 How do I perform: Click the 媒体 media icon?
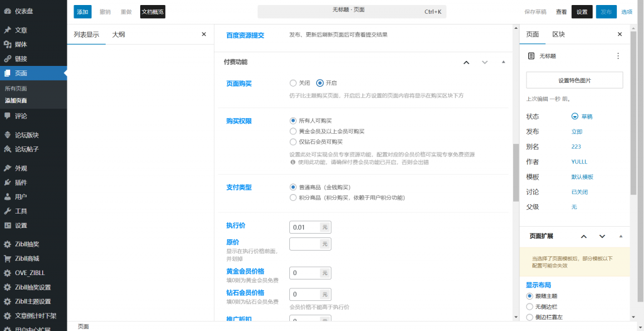tap(8, 45)
